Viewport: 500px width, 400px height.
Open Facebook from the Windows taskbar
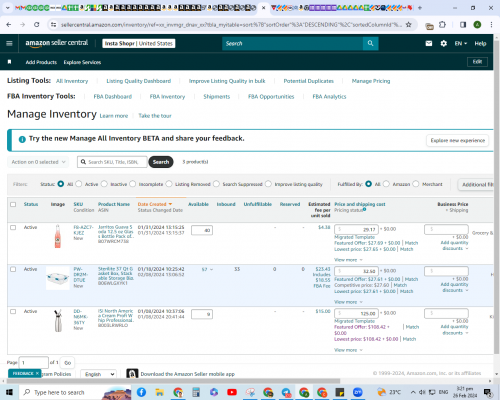tap(141, 392)
